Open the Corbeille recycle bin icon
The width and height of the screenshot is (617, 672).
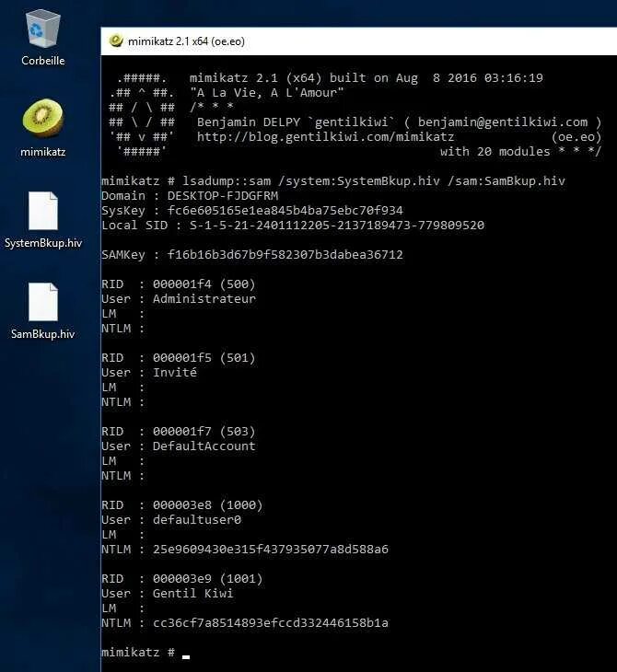pos(43,29)
